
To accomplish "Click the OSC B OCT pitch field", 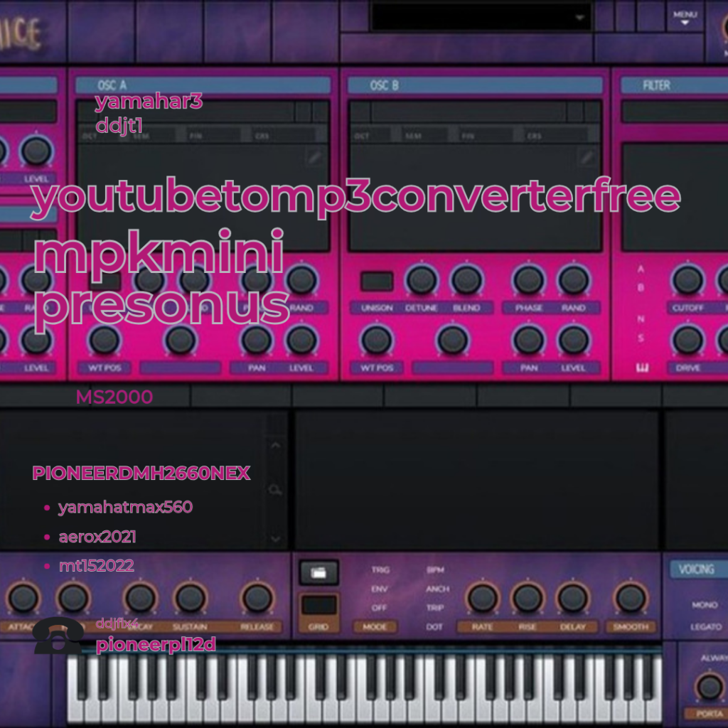I will [372, 136].
